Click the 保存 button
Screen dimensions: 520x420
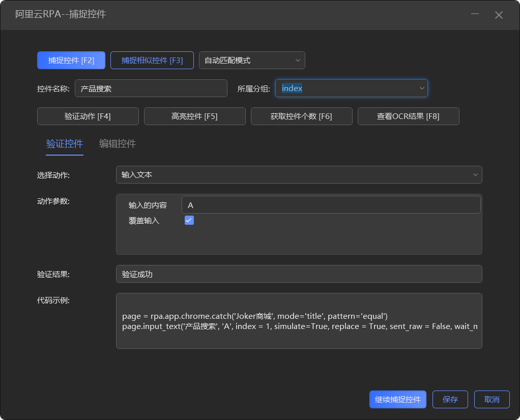pos(450,400)
